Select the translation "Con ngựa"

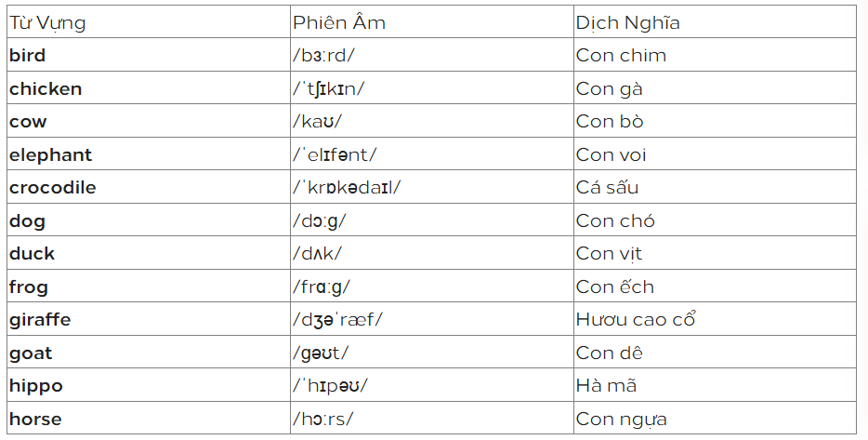coord(621,419)
